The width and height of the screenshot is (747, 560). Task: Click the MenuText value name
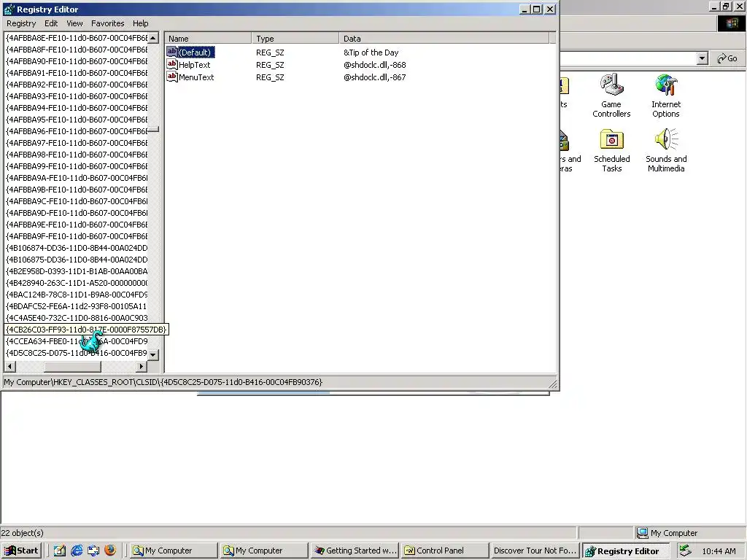click(196, 77)
